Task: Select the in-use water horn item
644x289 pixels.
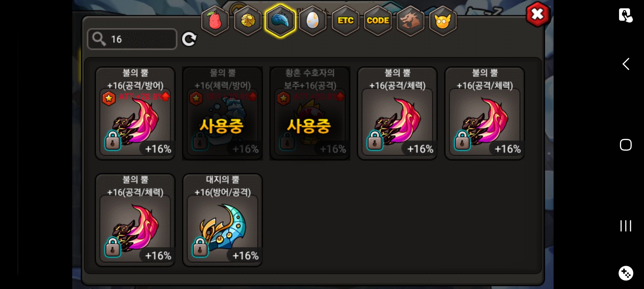Action: pos(223,113)
